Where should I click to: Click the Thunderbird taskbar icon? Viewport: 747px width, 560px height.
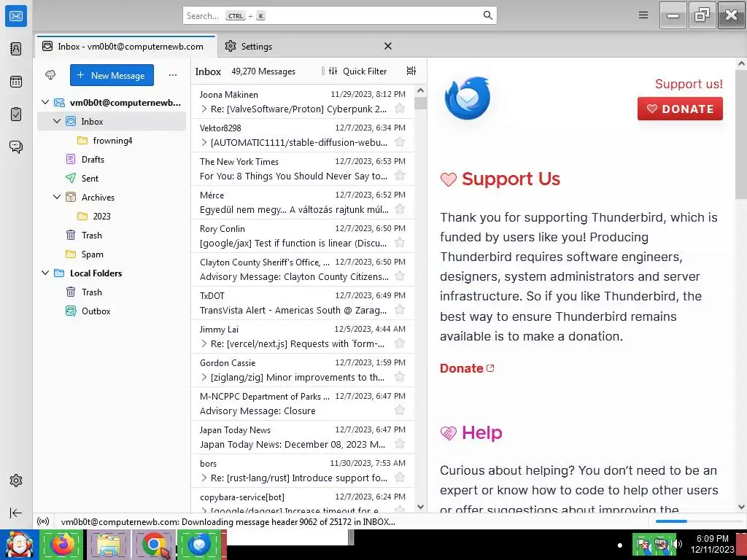click(199, 545)
